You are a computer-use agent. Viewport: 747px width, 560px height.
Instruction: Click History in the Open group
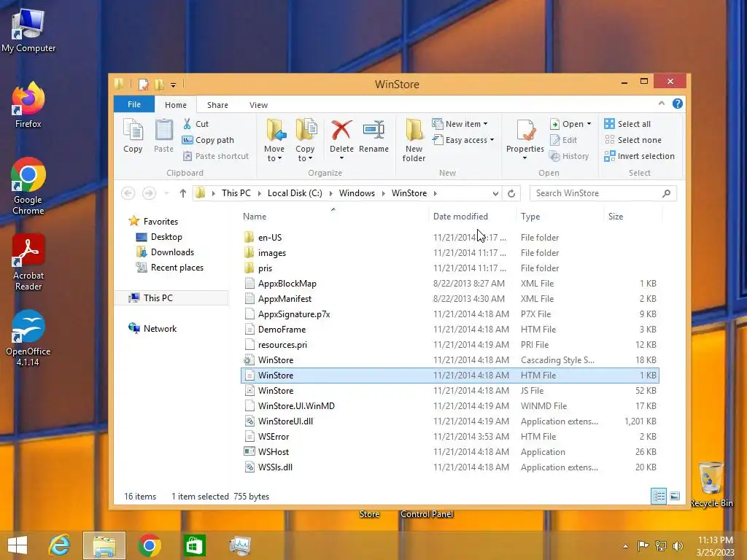[x=569, y=156]
